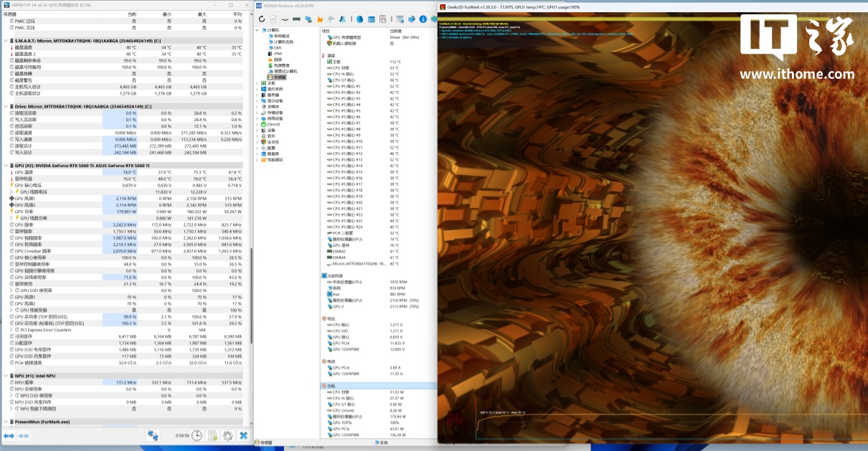The height and width of the screenshot is (451, 868).
Task: Collapse the 计算机 tree node in AIDA64
Action: 258,30
